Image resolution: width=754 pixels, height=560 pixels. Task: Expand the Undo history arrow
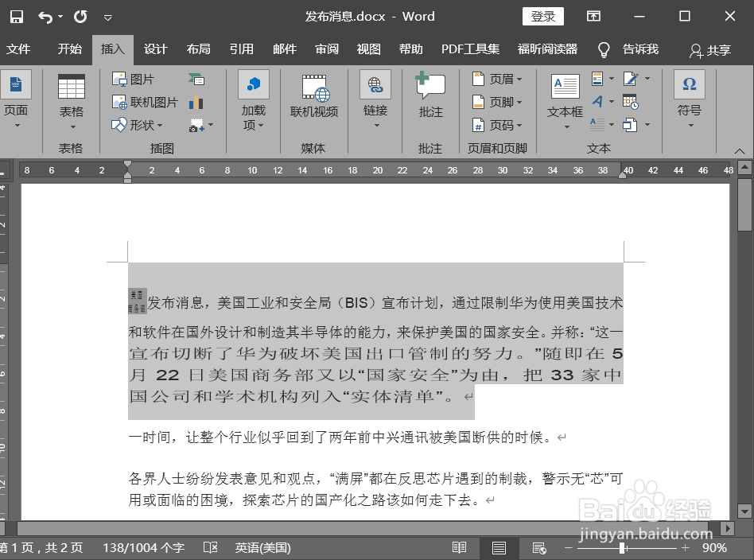coord(60,17)
